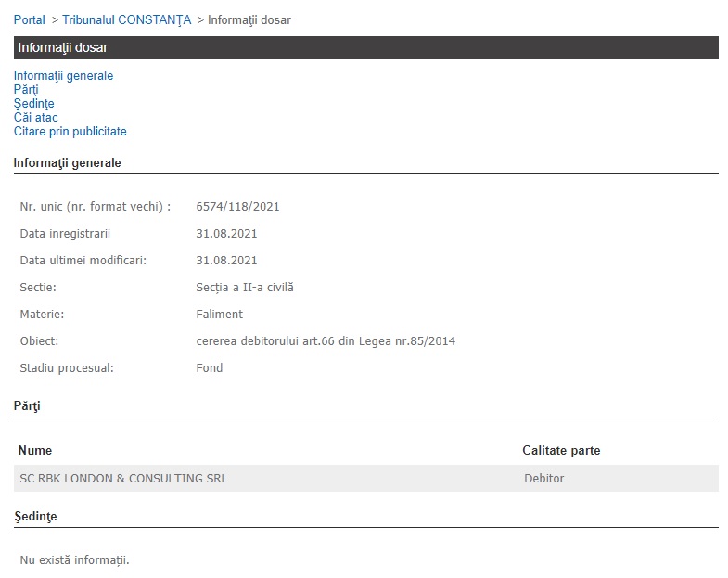Select Data inregistrarii value 31.08.2021
Image resolution: width=728 pixels, height=578 pixels.
tap(226, 234)
